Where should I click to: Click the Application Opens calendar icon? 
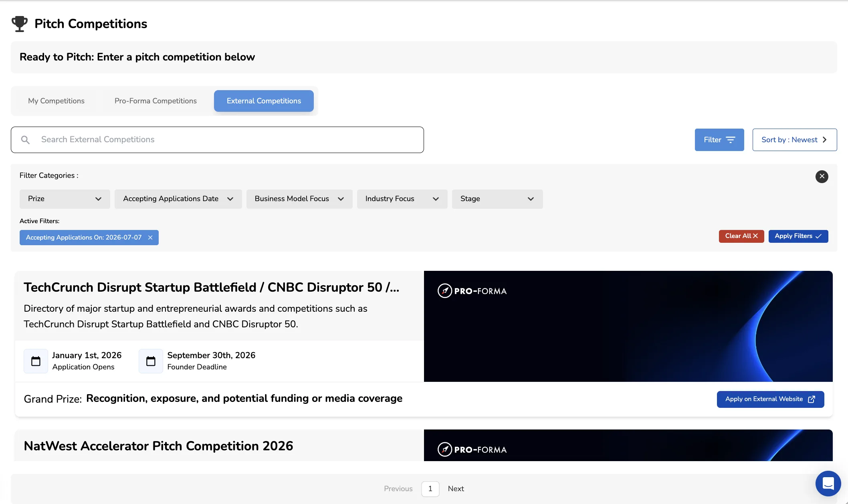[36, 361]
